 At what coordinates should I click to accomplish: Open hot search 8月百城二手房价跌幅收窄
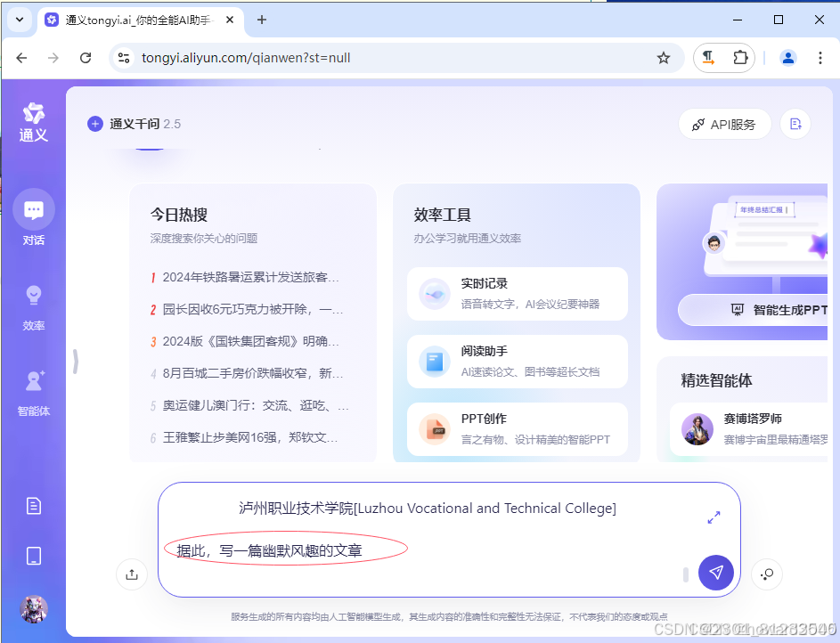247,374
